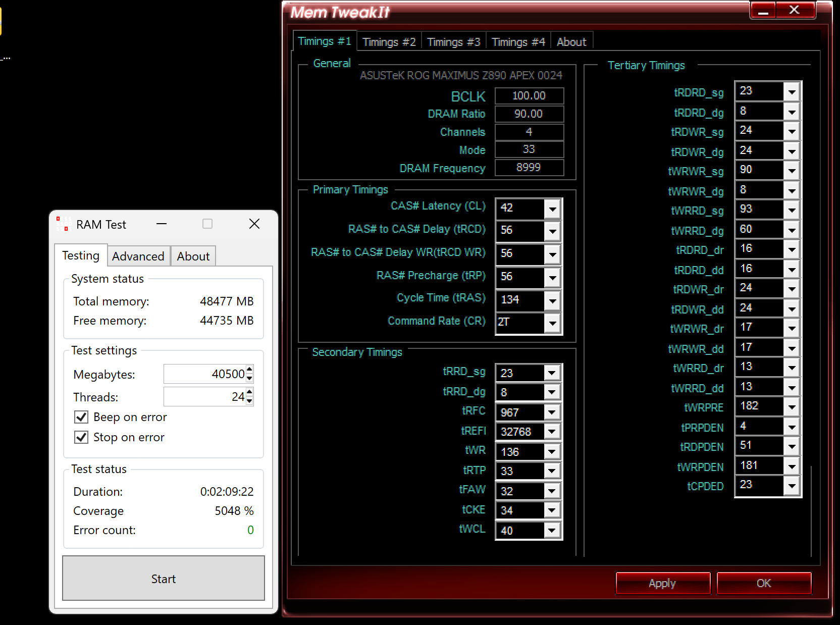
Task: Increase the Megabytes value with up arrow
Action: click(x=249, y=370)
